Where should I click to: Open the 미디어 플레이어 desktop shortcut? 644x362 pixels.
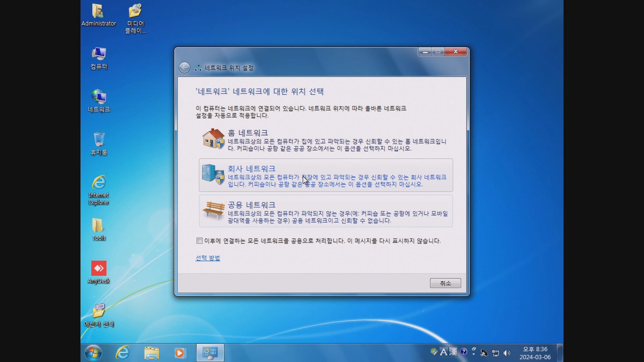pyautogui.click(x=135, y=19)
